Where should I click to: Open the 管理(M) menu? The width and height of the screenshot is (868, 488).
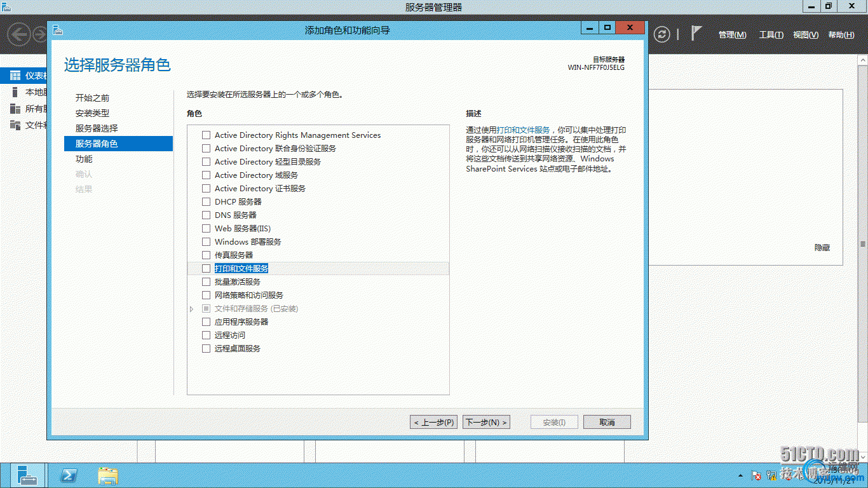click(732, 35)
